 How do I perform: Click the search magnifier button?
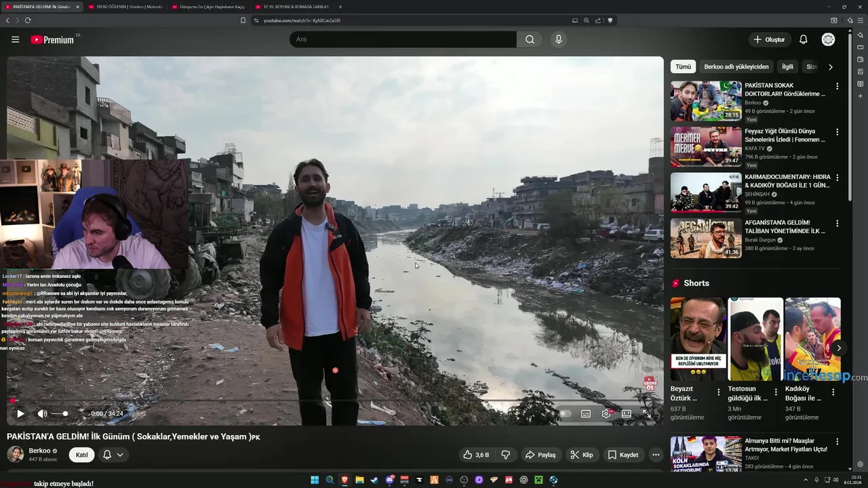[530, 39]
